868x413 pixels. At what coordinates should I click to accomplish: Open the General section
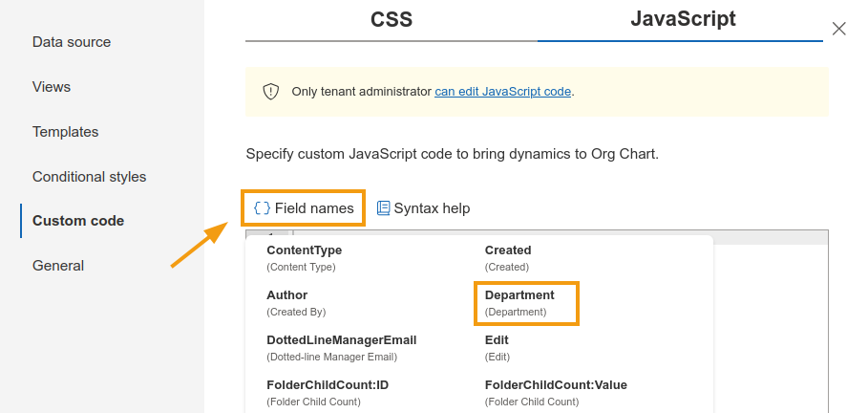point(58,266)
